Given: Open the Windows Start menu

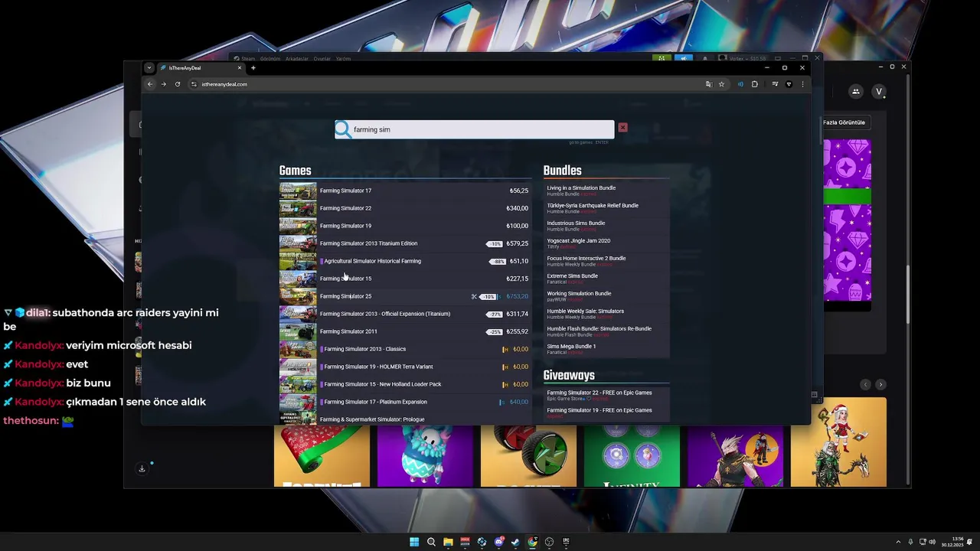Looking at the screenshot, I should click(x=414, y=542).
